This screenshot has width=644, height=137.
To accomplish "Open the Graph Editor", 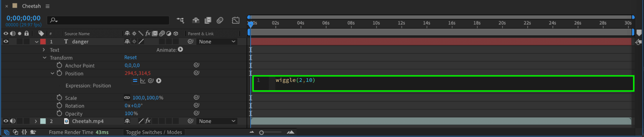I will click(235, 20).
